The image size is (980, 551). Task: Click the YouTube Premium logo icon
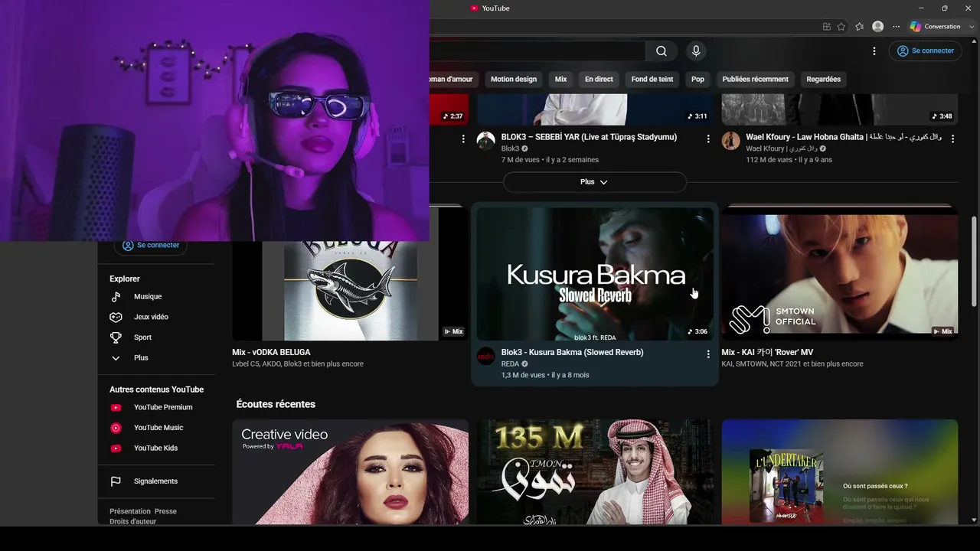click(x=116, y=408)
